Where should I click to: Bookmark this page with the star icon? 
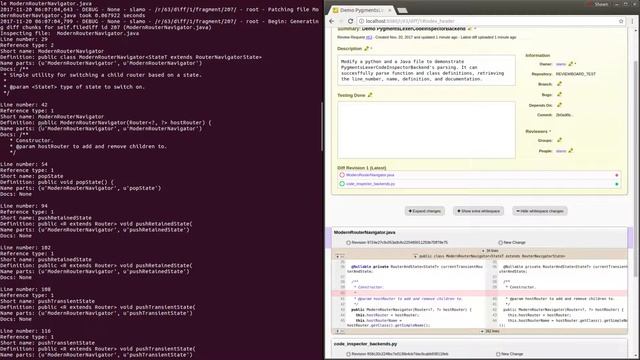point(621,21)
